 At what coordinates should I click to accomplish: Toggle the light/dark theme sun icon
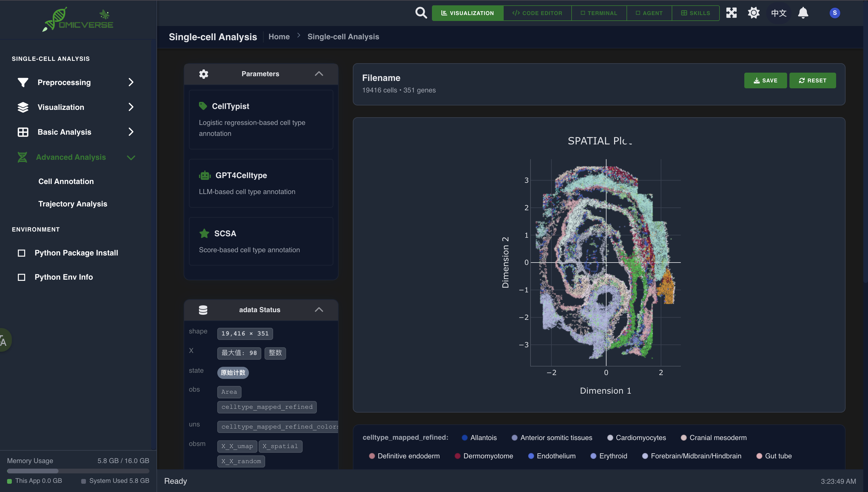pyautogui.click(x=753, y=13)
